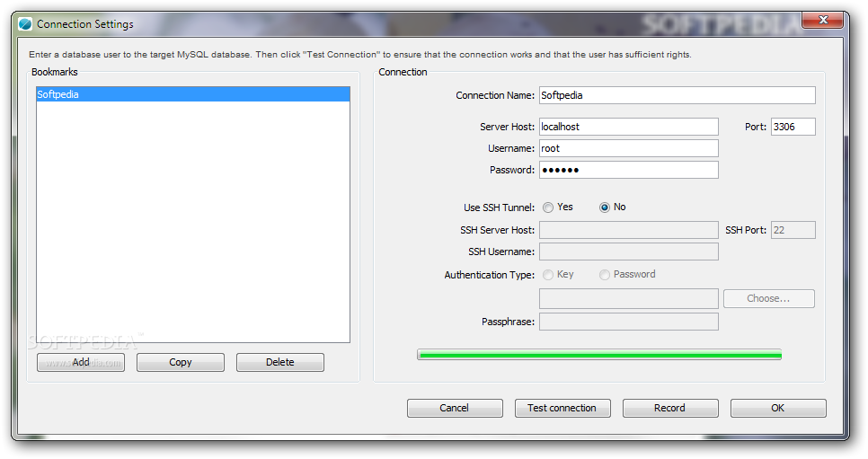
Task: Click the Add bookmark button
Action: [x=81, y=362]
